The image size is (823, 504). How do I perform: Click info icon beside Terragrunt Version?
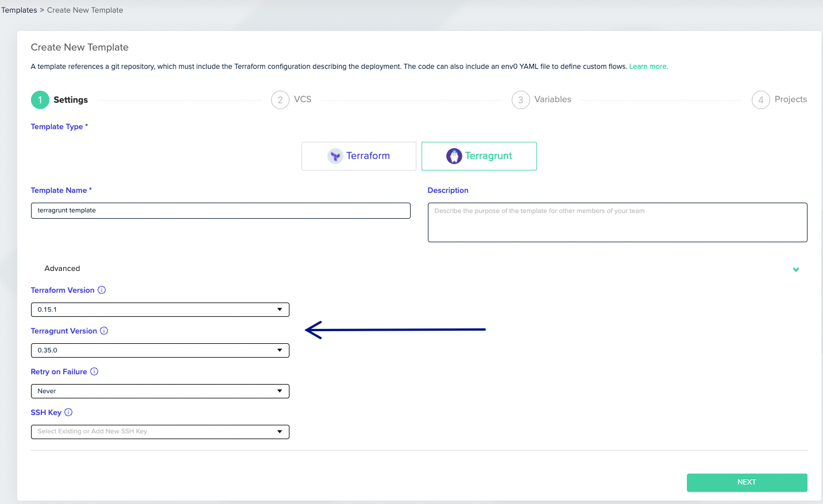104,331
